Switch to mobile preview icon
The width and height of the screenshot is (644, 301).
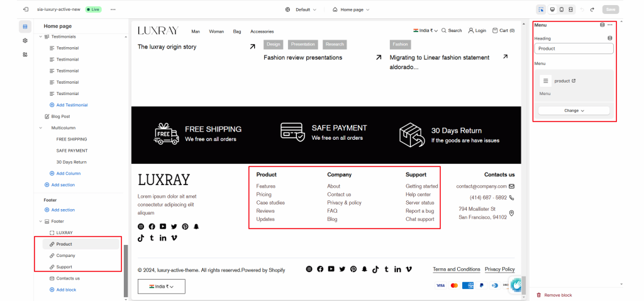tap(562, 9)
